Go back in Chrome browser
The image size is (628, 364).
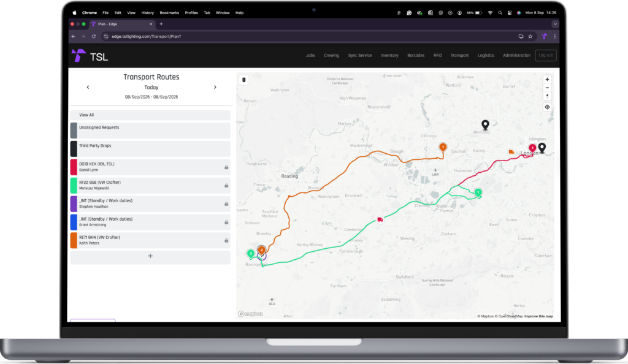(x=74, y=36)
